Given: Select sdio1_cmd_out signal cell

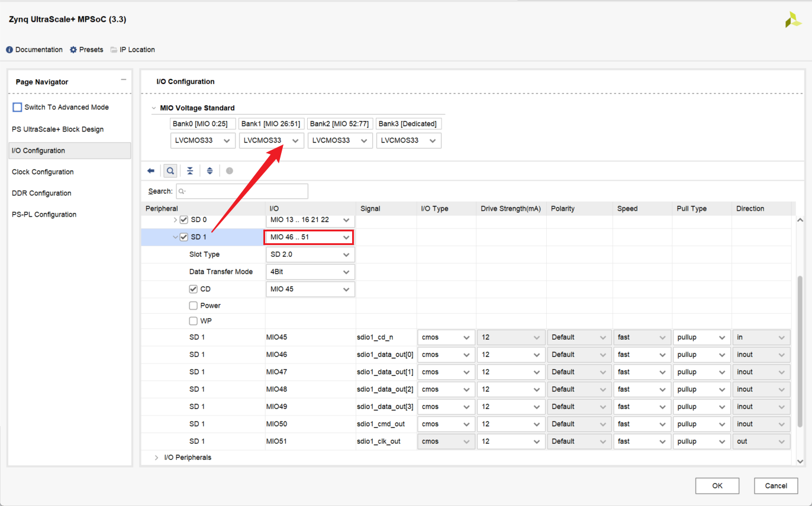Looking at the screenshot, I should click(x=386, y=424).
